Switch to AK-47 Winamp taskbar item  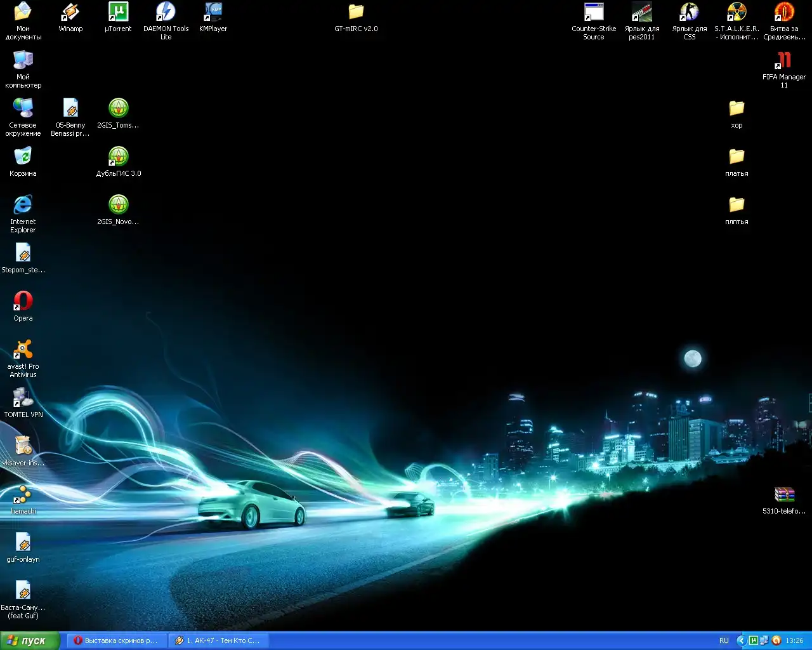click(218, 640)
